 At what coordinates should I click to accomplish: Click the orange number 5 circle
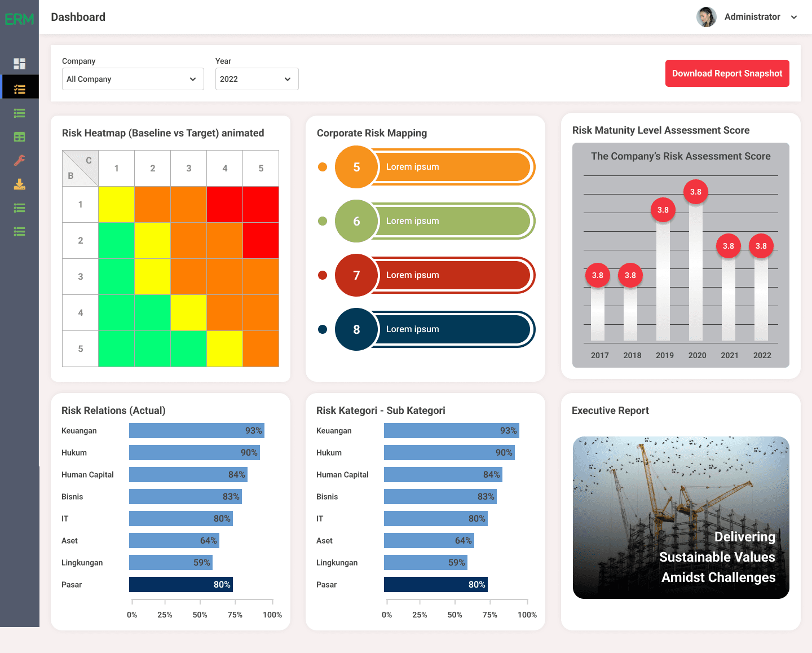pyautogui.click(x=356, y=167)
